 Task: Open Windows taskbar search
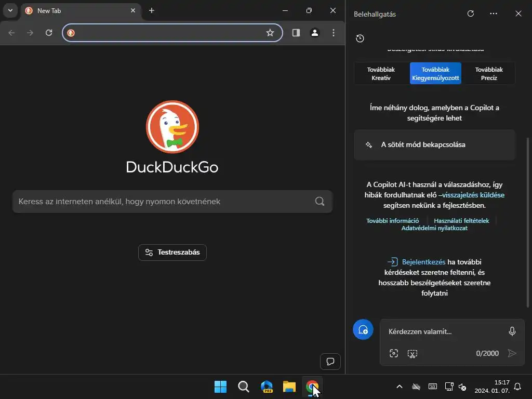[244, 387]
